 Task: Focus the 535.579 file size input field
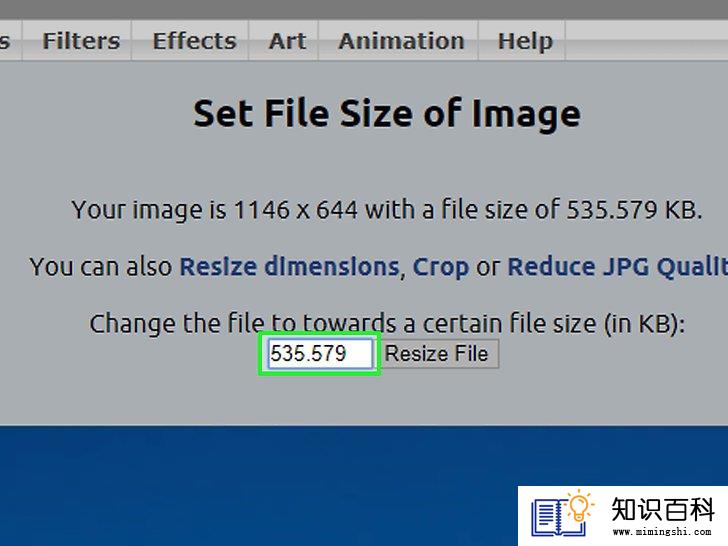point(320,354)
